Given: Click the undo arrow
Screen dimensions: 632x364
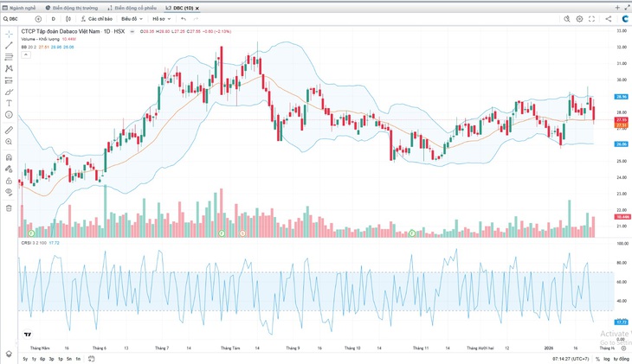Looking at the screenshot, I should [x=184, y=19].
